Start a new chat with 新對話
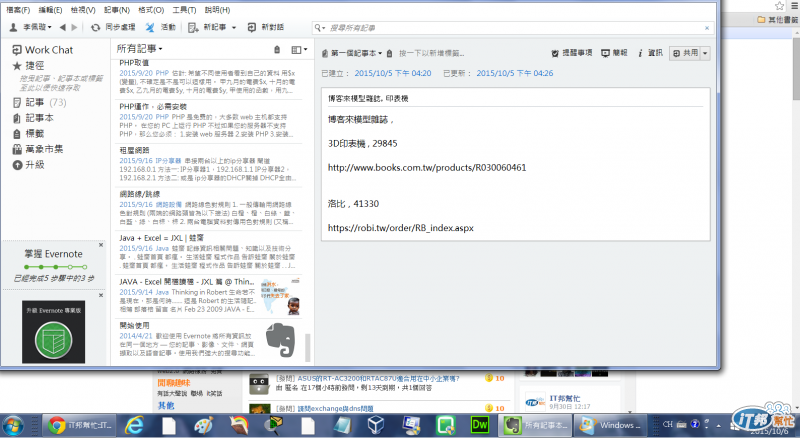 265,27
